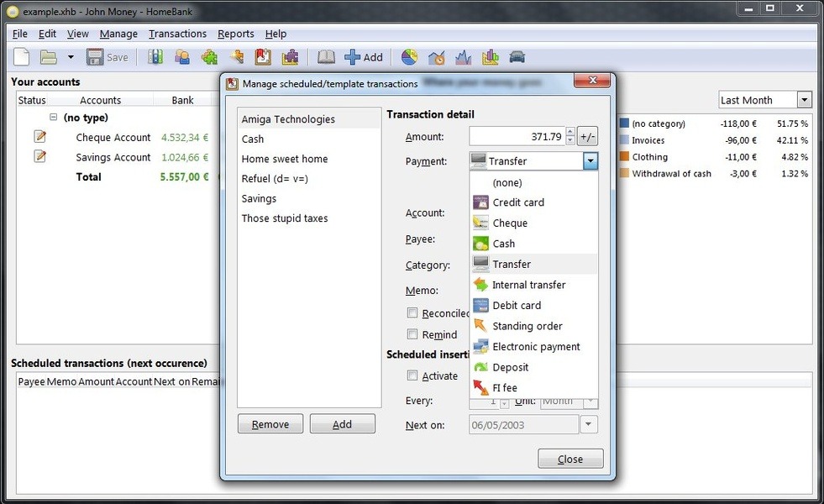Screen dimensions: 824x504
Task: Click the orange Clothing color swatch
Action: coord(624,156)
